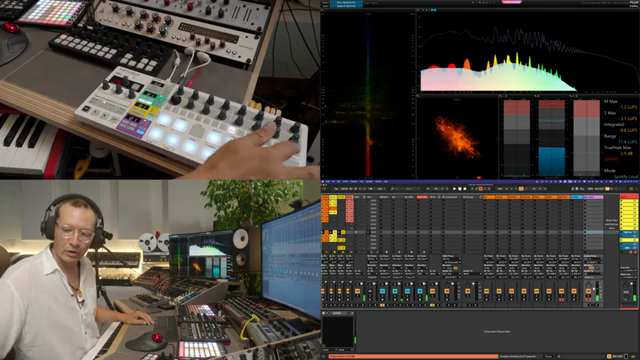Launch the first yellow scene clip on right
Screen dimensions: 640x360
(629, 202)
